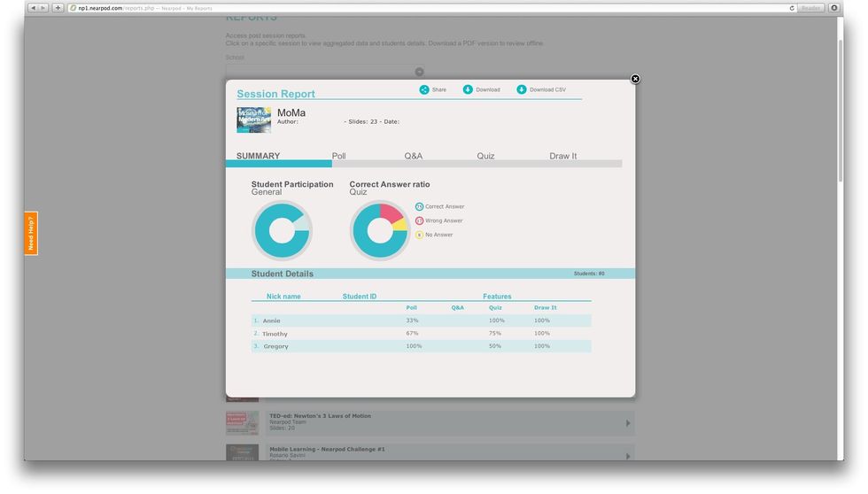
Task: Switch to the Quiz tab
Action: click(x=485, y=156)
